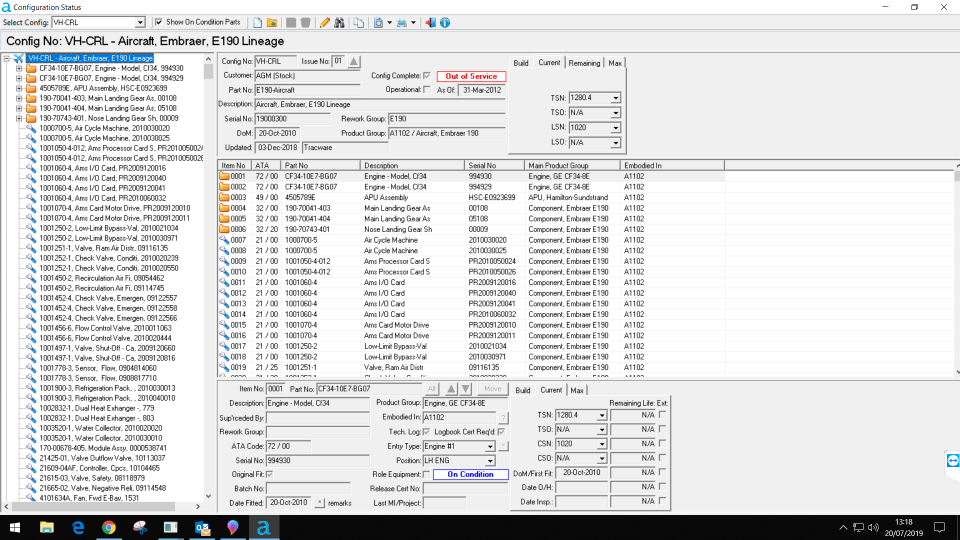960x540 pixels.
Task: Click the red Exit door toolbar icon
Action: pos(430,23)
